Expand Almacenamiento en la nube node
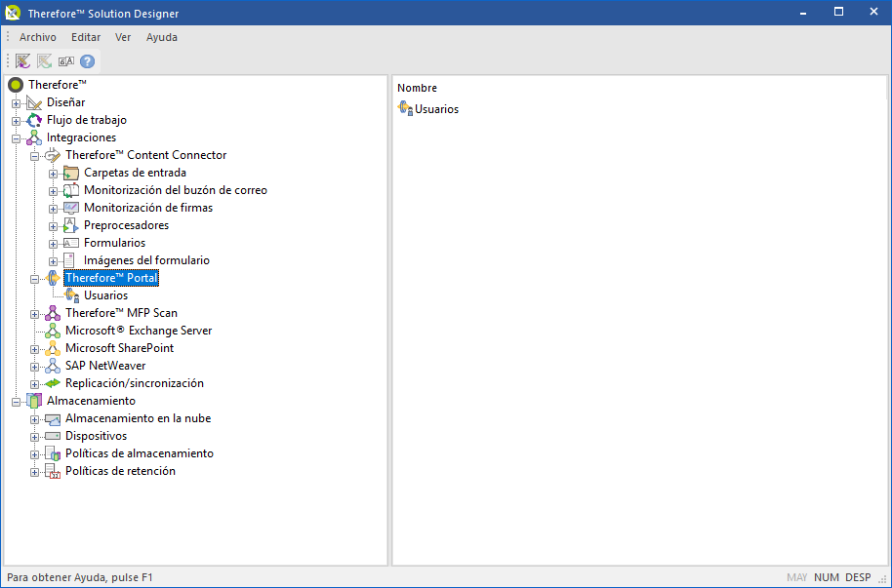Viewport: 892px width, 588px height. click(x=35, y=420)
